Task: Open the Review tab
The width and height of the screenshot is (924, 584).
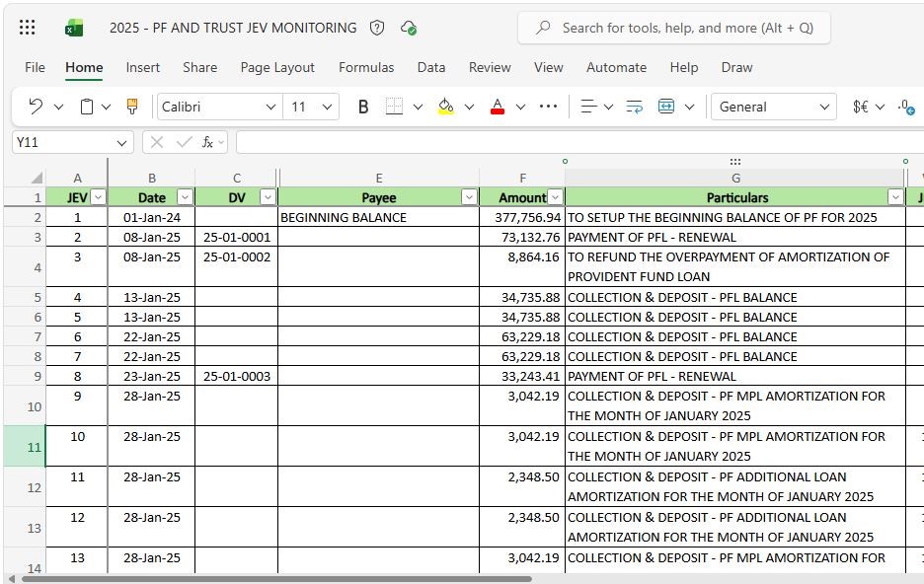Action: [490, 67]
